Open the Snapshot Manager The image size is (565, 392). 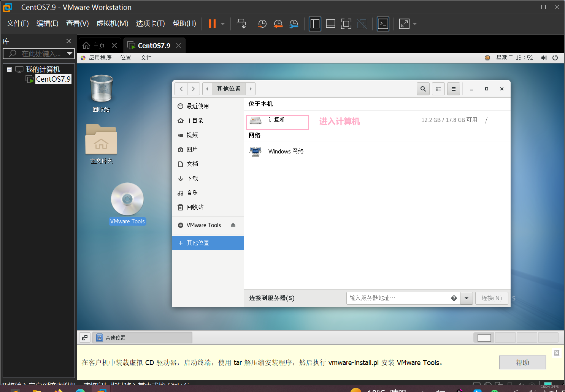pyautogui.click(x=294, y=24)
